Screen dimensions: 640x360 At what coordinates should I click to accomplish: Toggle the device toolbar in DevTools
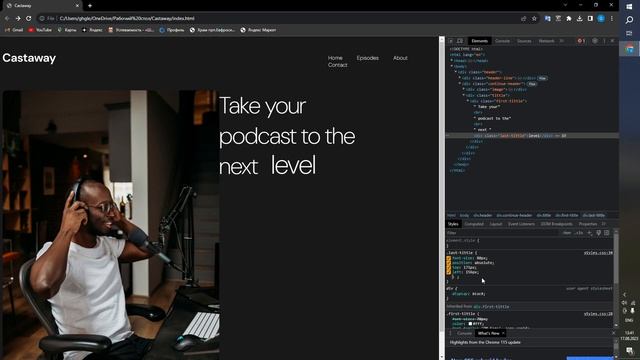(460, 41)
